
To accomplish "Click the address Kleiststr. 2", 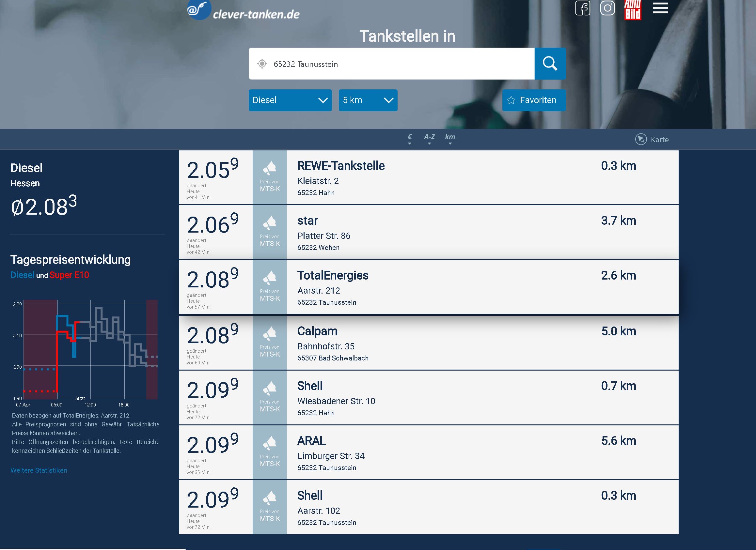I will point(318,181).
